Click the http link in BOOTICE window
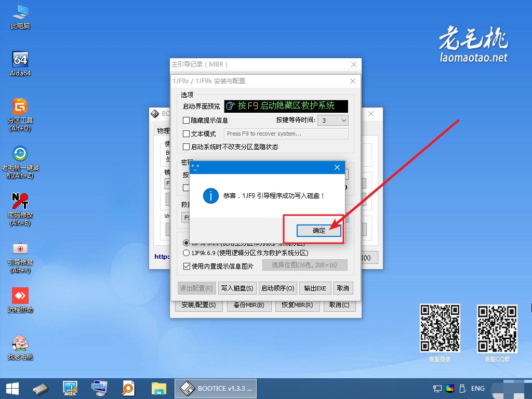This screenshot has height=399, width=532. click(162, 257)
